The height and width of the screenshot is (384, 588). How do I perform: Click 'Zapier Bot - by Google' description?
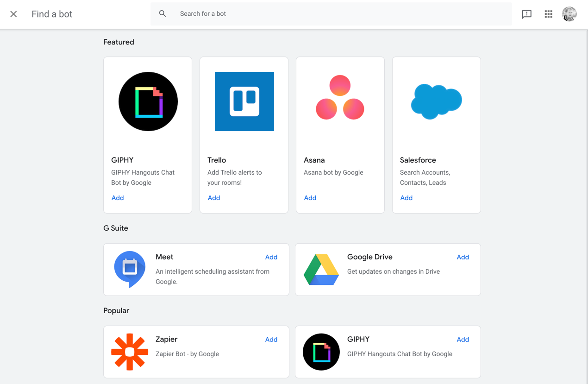pos(187,354)
